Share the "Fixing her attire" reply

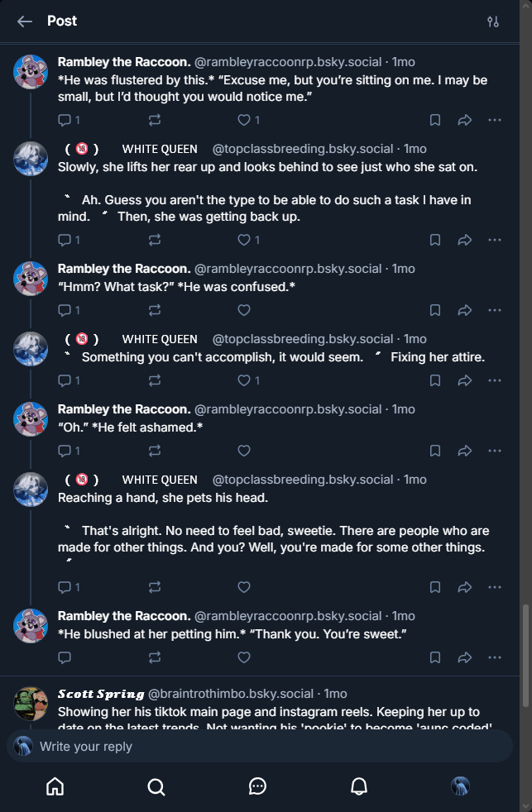[465, 380]
